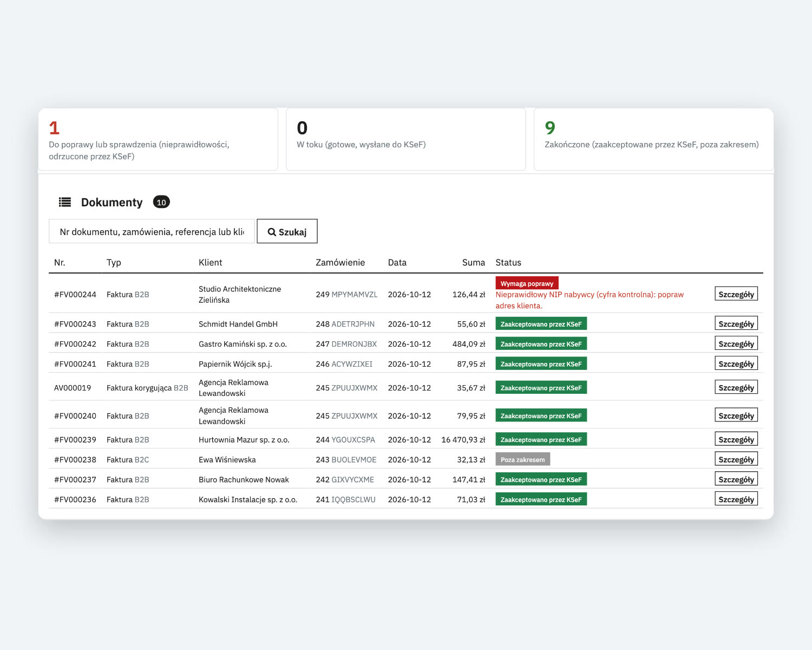Open Szczegóły for invoice #FV000244
Screen dimensions: 812x650
(736, 294)
